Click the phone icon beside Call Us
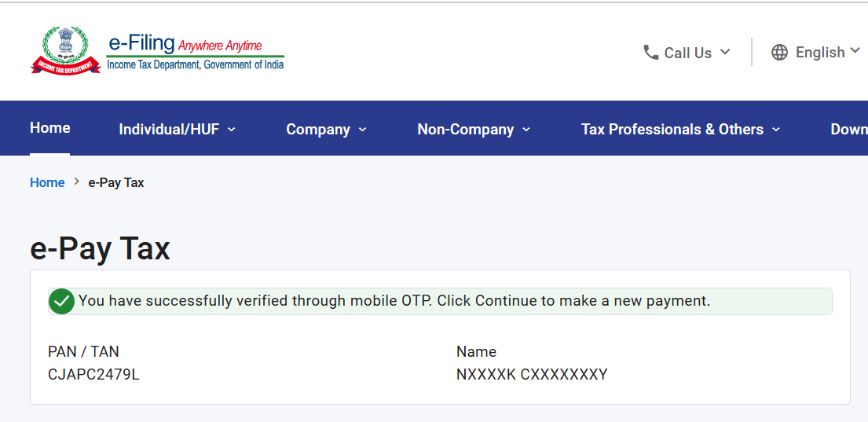The width and height of the screenshot is (868, 422). [650, 53]
